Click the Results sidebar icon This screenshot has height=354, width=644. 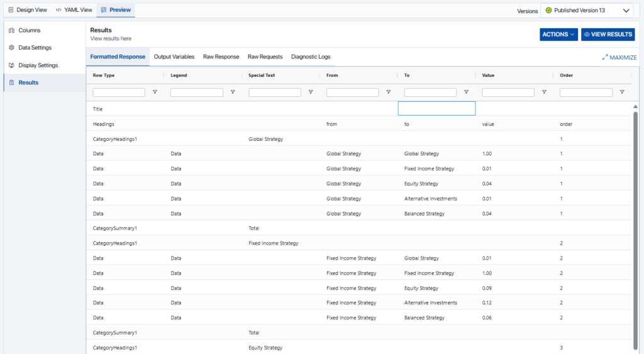pyautogui.click(x=11, y=82)
